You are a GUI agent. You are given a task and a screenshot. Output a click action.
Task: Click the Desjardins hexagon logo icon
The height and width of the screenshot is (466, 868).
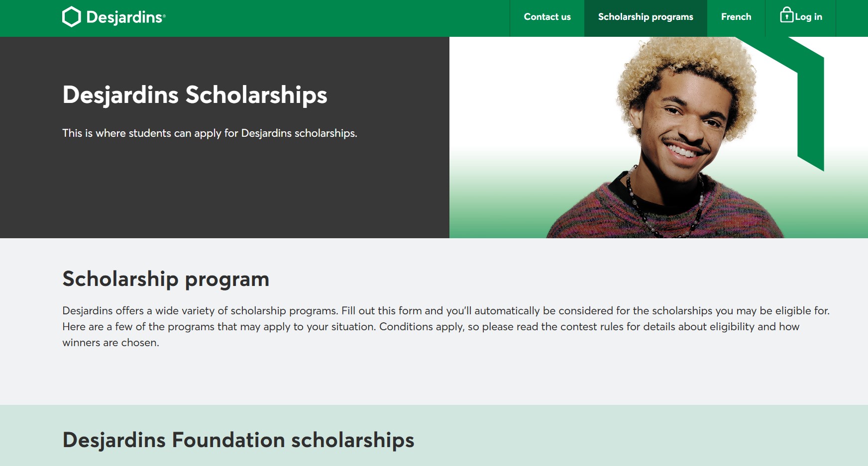[x=71, y=16]
